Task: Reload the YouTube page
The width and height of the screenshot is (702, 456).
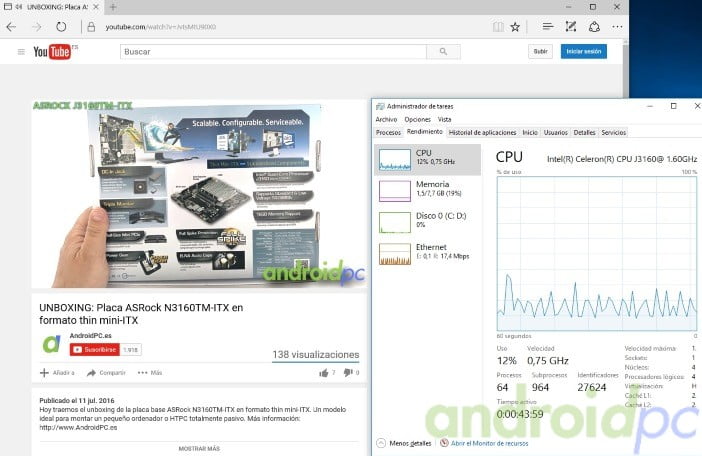Action: tap(61, 27)
